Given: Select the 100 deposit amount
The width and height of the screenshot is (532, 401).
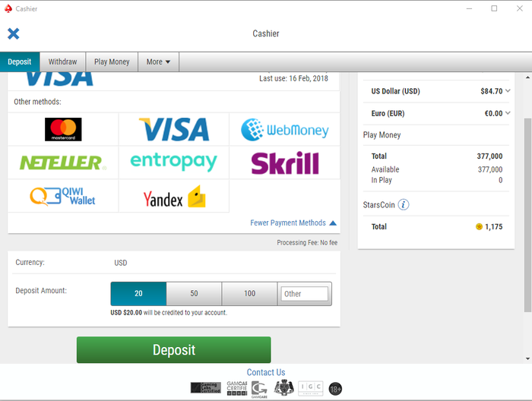Looking at the screenshot, I should (x=249, y=294).
